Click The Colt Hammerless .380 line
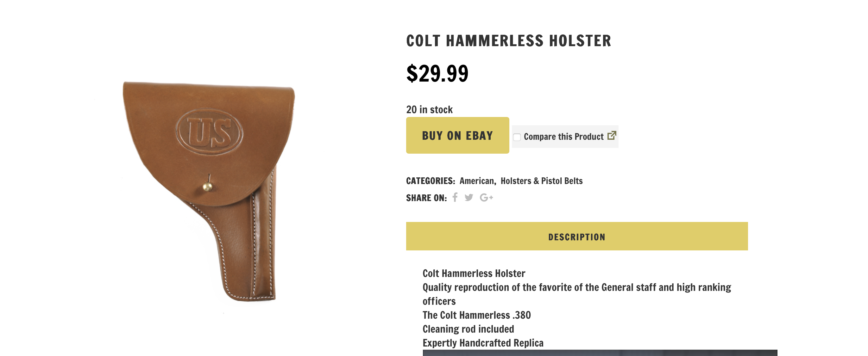868x356 pixels. click(476, 315)
